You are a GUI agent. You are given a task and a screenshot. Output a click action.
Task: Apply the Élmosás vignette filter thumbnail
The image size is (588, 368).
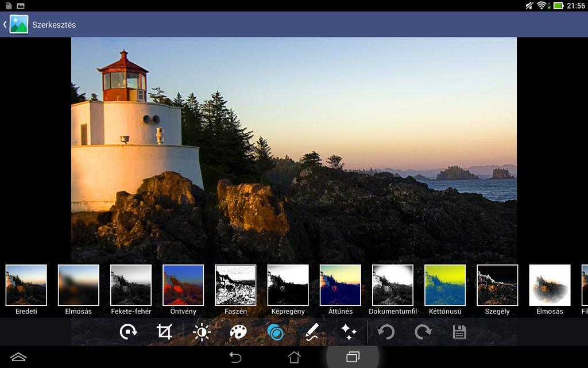[550, 285]
